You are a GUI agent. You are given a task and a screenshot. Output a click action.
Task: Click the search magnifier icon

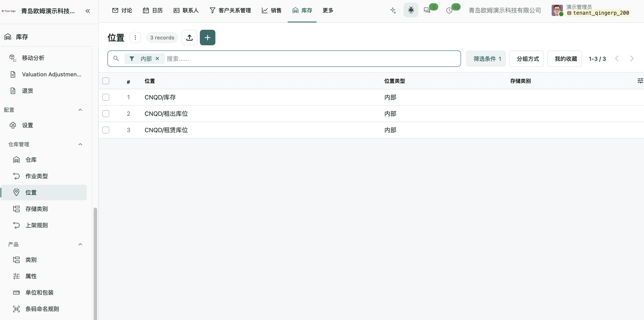pos(116,58)
